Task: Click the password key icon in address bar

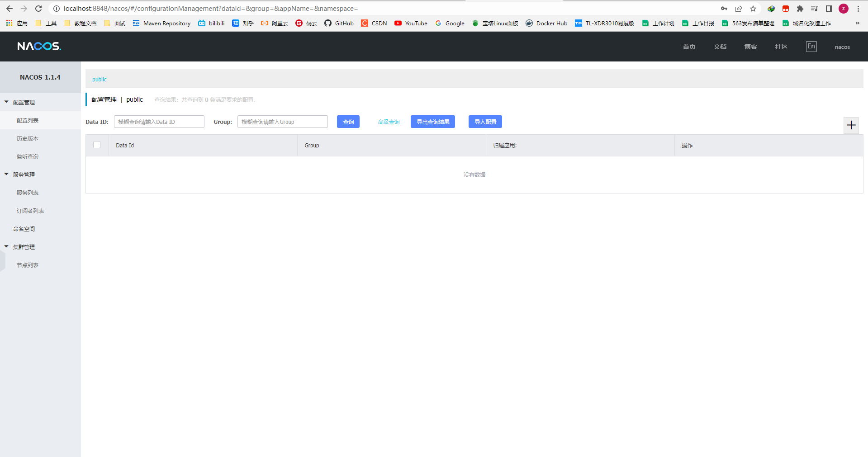Action: pyautogui.click(x=724, y=9)
